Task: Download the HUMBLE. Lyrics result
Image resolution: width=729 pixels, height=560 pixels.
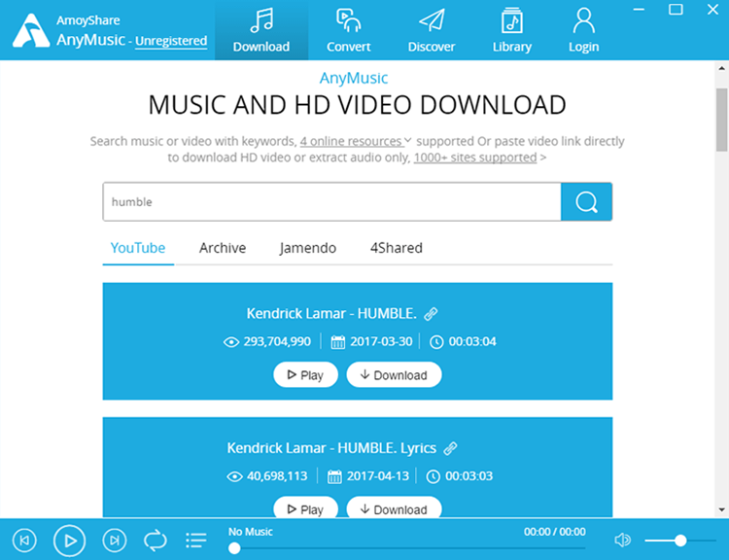Action: (394, 507)
